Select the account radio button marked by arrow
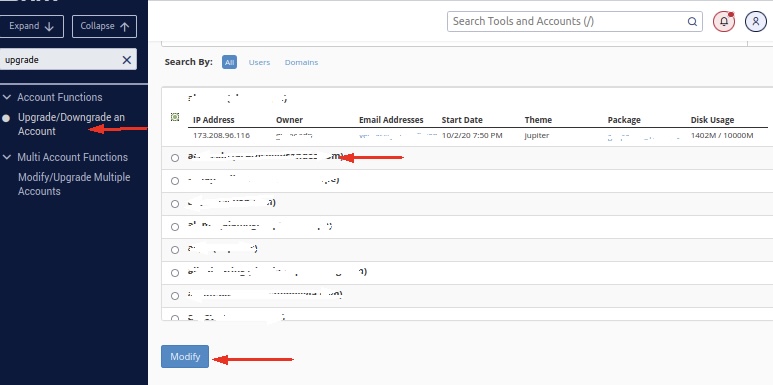773x385 pixels. click(x=175, y=158)
